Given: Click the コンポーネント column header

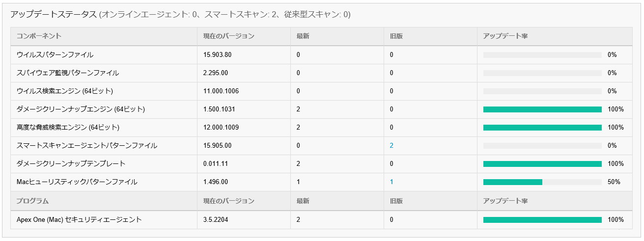Looking at the screenshot, I should tap(39, 36).
